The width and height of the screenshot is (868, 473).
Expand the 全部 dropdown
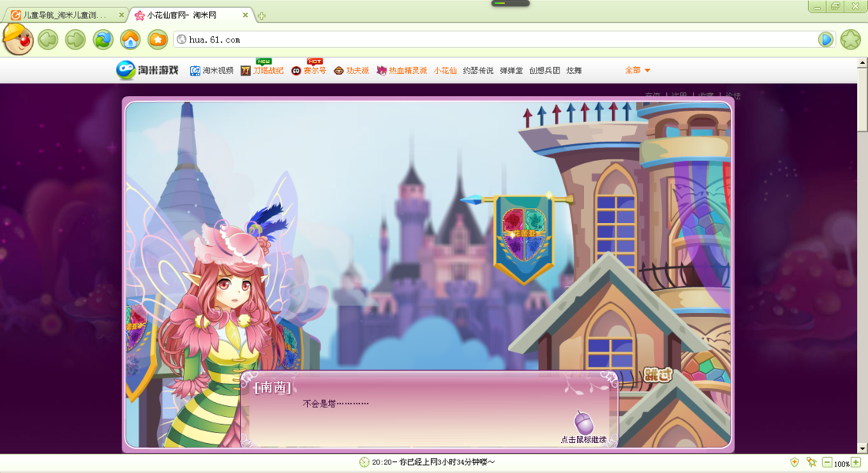click(x=638, y=70)
